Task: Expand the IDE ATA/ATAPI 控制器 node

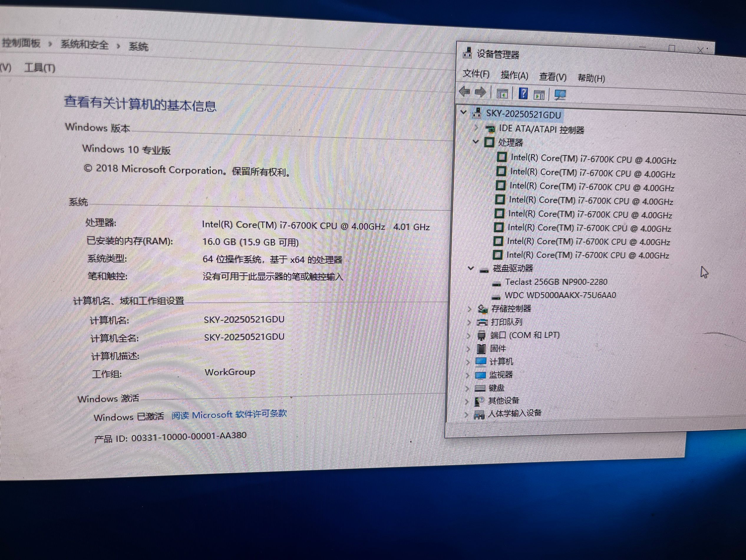Action: point(476,128)
